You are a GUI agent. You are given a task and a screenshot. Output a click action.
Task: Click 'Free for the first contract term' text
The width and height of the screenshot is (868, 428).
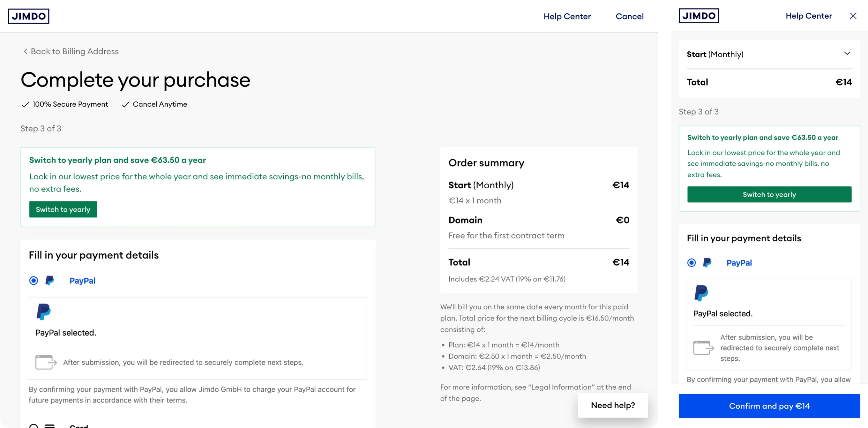pos(506,236)
